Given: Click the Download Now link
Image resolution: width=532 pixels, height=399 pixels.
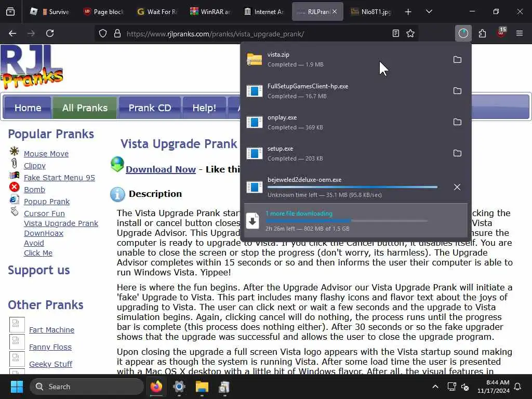Looking at the screenshot, I should 161,169.
